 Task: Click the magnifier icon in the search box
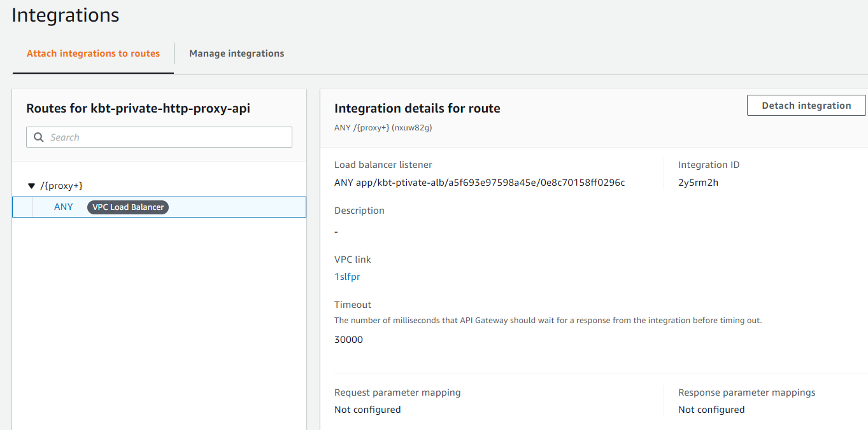(x=39, y=137)
